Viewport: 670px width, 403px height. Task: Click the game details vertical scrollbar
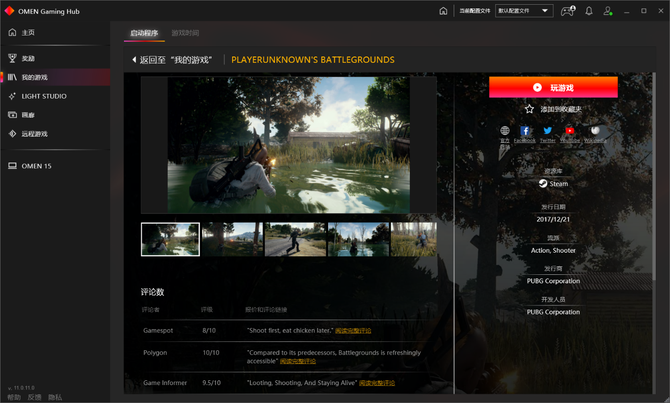click(654, 176)
